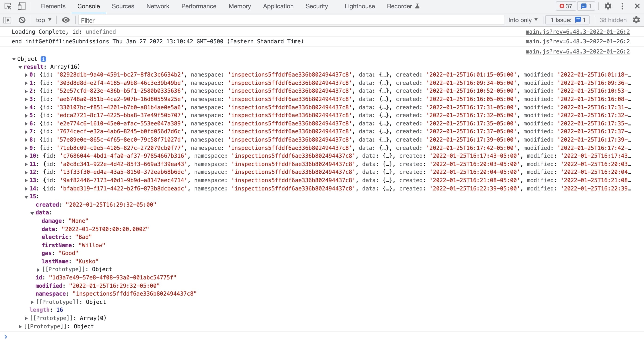Open the DevTools settings gear
Screen dimensions: 644x344
click(608, 6)
